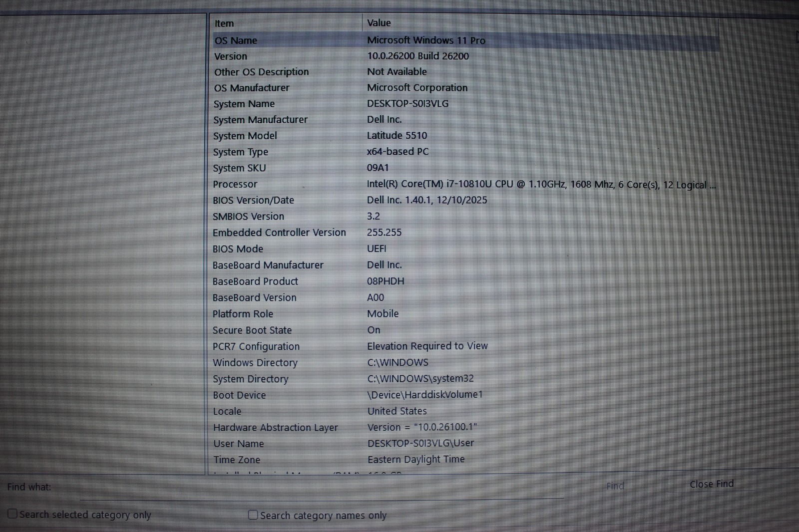Select the Hardware Abstraction Layer row

point(465,428)
